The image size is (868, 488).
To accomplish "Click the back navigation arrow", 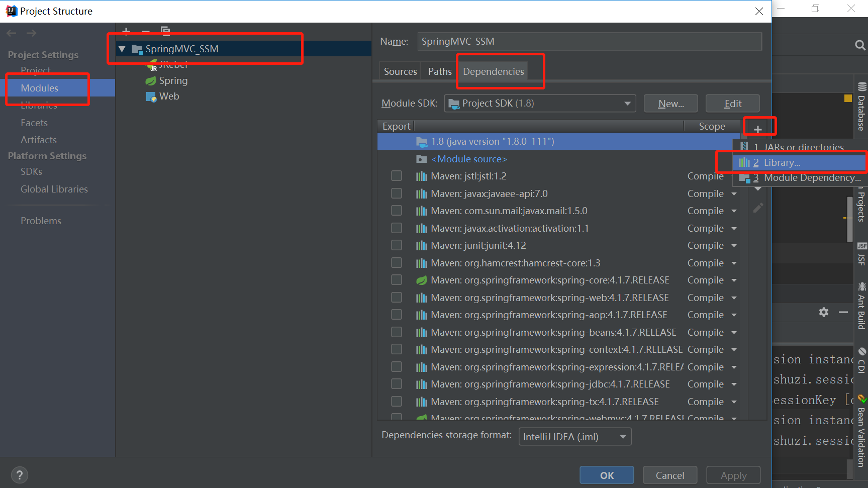I will pos(12,33).
